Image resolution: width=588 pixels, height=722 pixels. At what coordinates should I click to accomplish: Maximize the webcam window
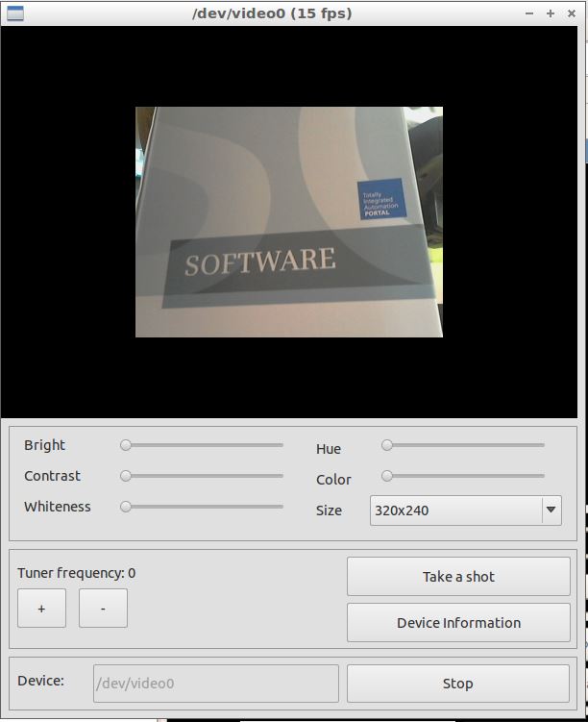click(x=551, y=13)
